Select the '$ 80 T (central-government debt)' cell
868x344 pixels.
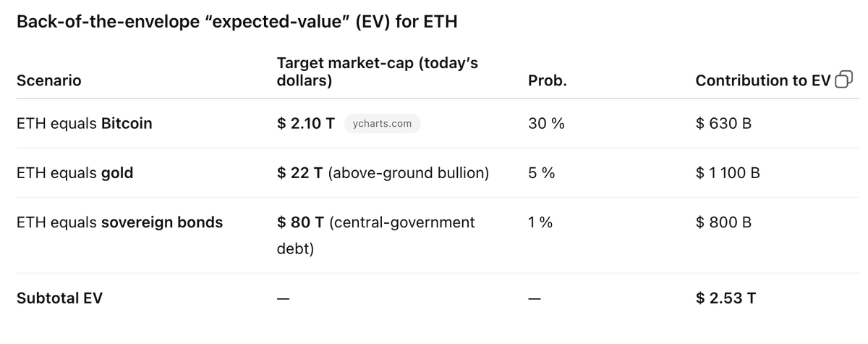[376, 235]
